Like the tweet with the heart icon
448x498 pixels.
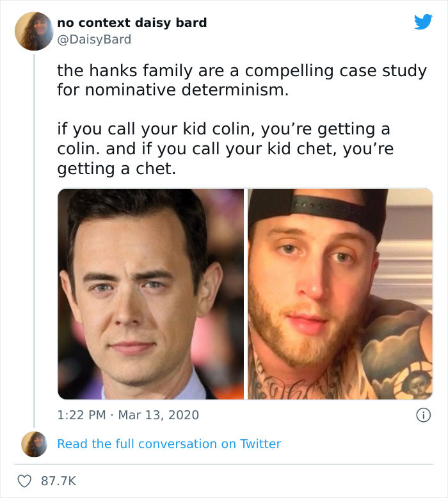(x=25, y=480)
